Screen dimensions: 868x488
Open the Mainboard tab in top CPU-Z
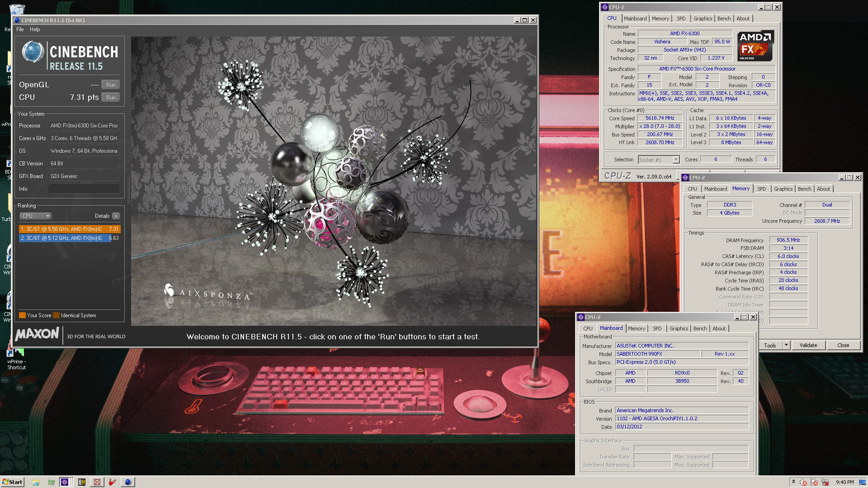click(x=635, y=19)
